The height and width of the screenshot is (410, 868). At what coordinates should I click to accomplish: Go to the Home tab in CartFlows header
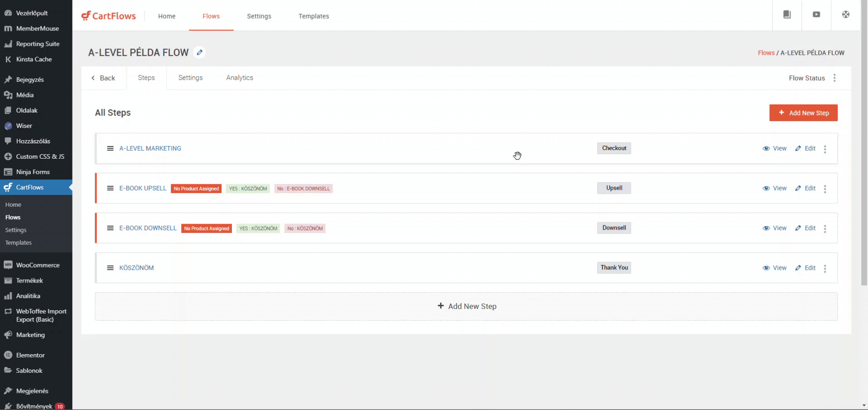(167, 16)
